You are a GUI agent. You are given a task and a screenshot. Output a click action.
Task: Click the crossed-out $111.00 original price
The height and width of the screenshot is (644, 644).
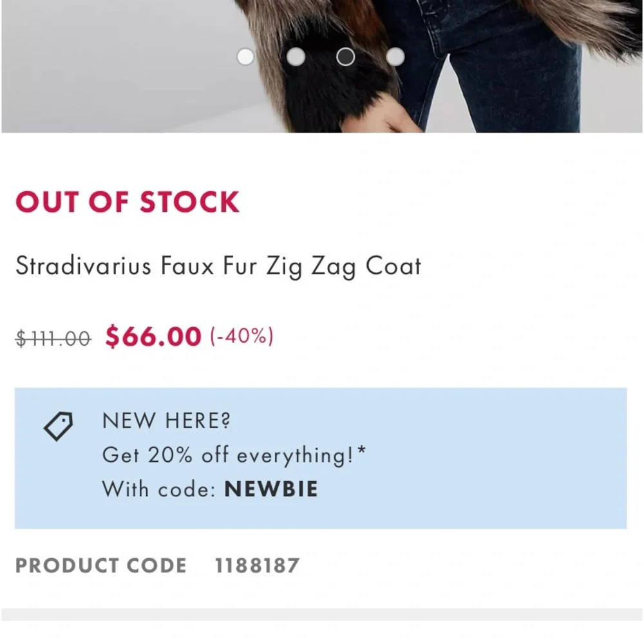tap(53, 337)
